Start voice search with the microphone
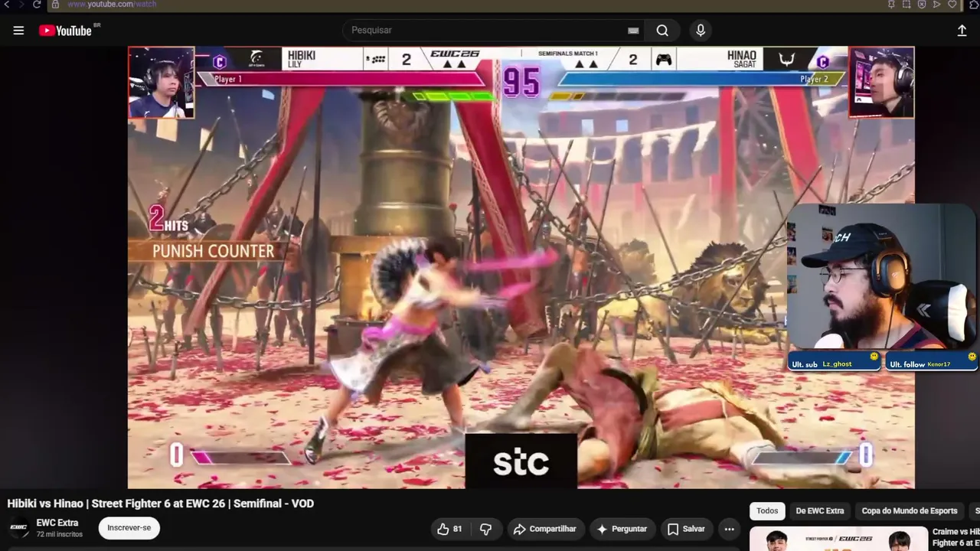 click(x=701, y=31)
